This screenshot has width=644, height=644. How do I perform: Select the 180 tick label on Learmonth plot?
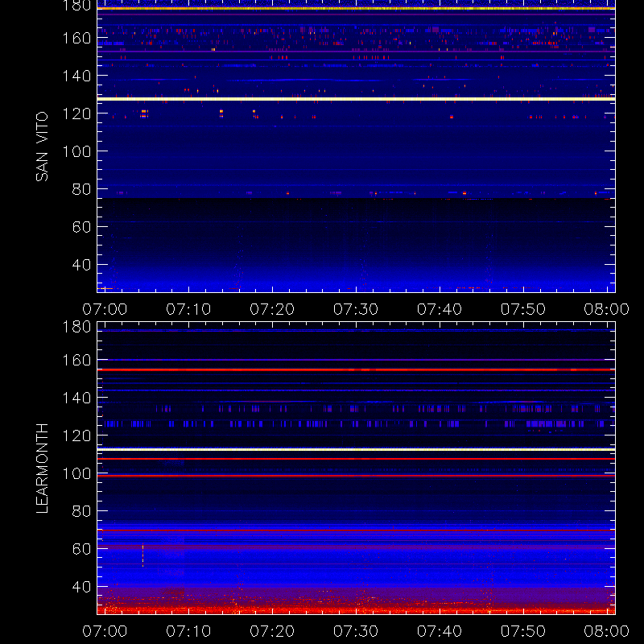coord(76,327)
